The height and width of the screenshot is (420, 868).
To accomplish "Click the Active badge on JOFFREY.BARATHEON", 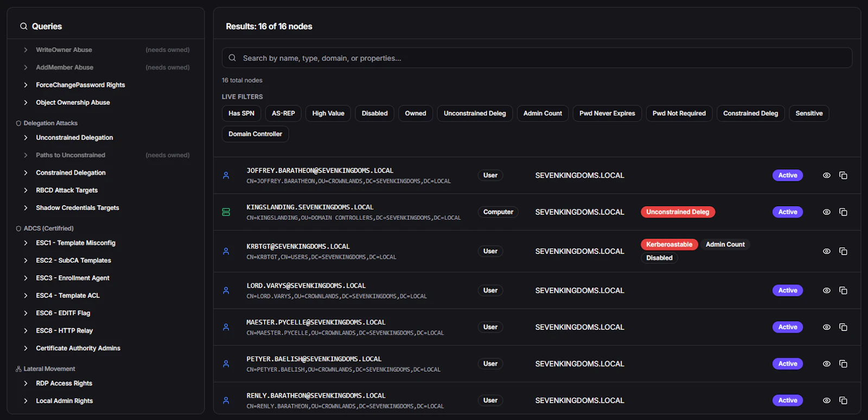I will click(788, 175).
